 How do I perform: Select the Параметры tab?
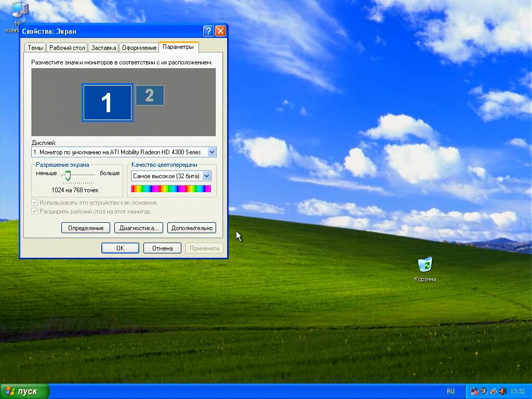178,47
